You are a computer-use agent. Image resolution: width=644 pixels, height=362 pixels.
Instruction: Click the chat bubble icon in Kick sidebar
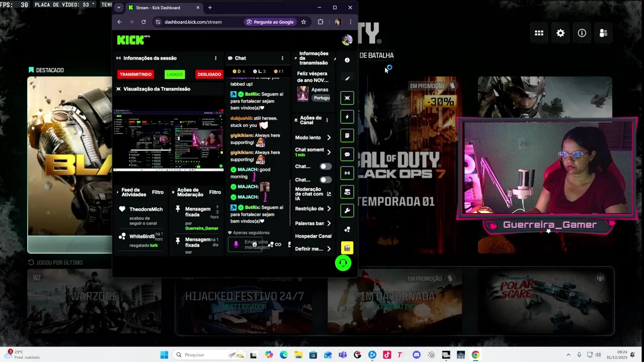pos(347,154)
